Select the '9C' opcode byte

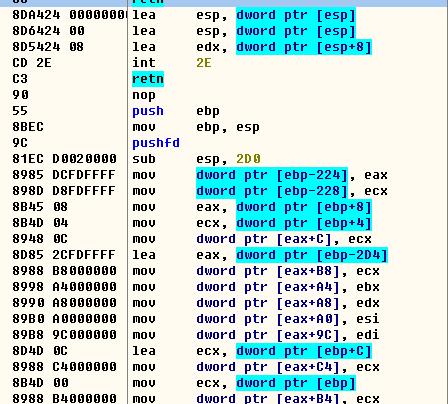coord(20,143)
